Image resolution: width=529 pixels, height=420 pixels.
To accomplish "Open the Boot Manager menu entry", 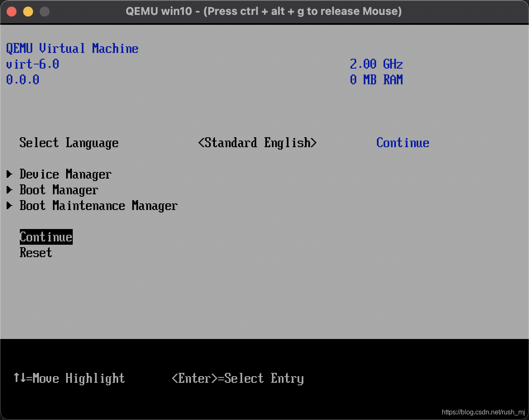I will [59, 190].
